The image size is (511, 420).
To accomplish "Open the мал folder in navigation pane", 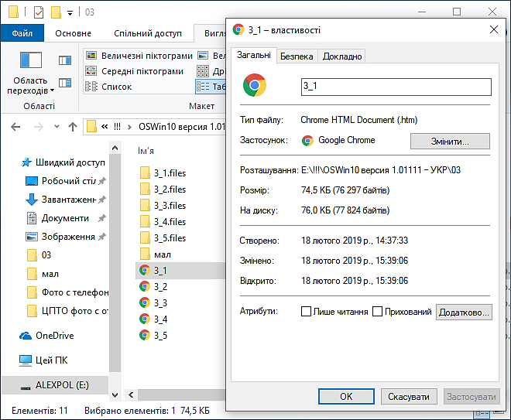I will (x=43, y=274).
